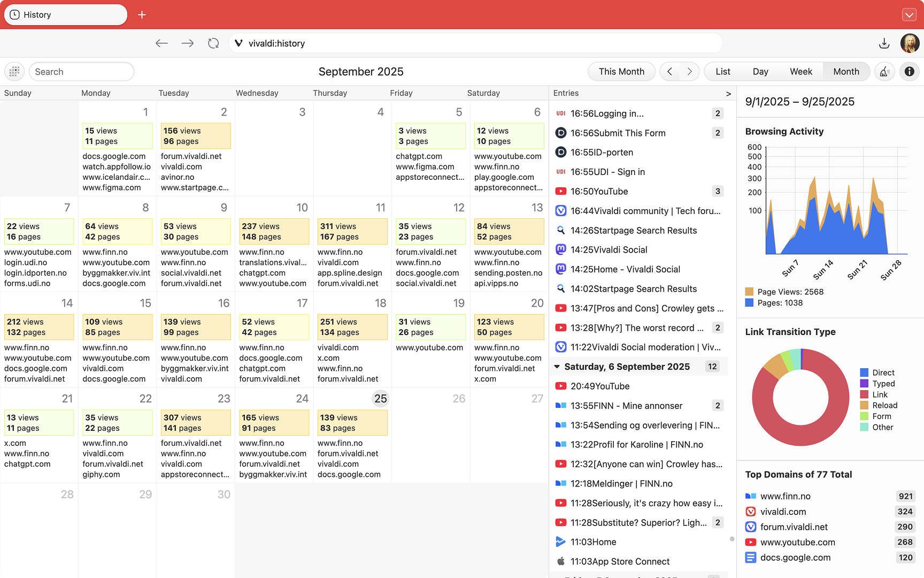Click the clear browsing data broom icon

[884, 72]
